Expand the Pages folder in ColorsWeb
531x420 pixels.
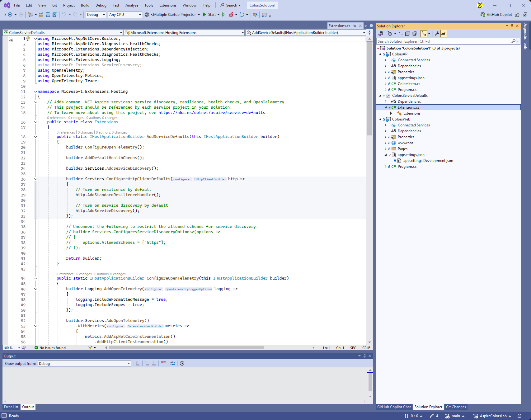pos(385,149)
